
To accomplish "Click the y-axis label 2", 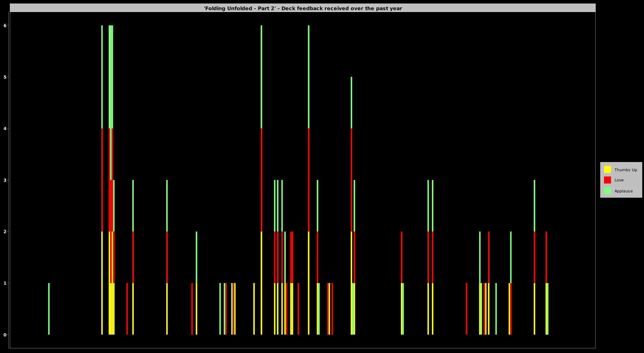I will 5,232.
